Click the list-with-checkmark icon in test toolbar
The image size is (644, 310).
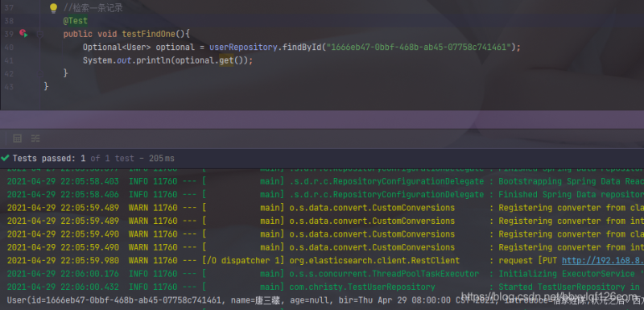pyautogui.click(x=35, y=138)
